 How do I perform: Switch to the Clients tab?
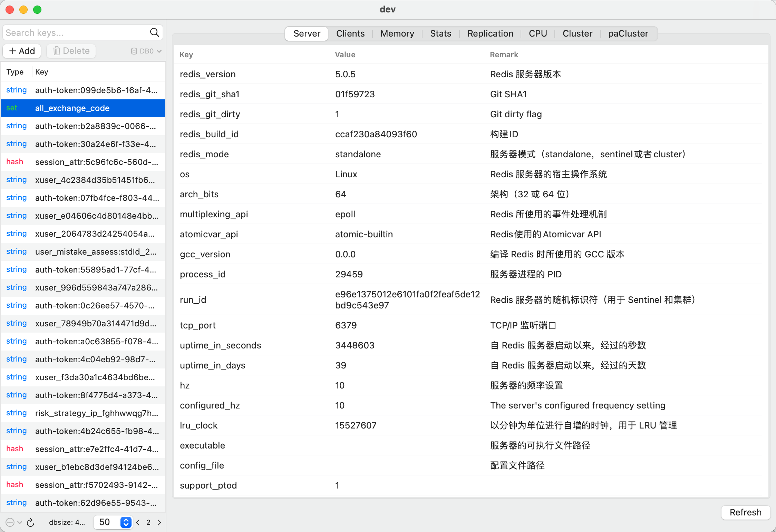click(350, 33)
